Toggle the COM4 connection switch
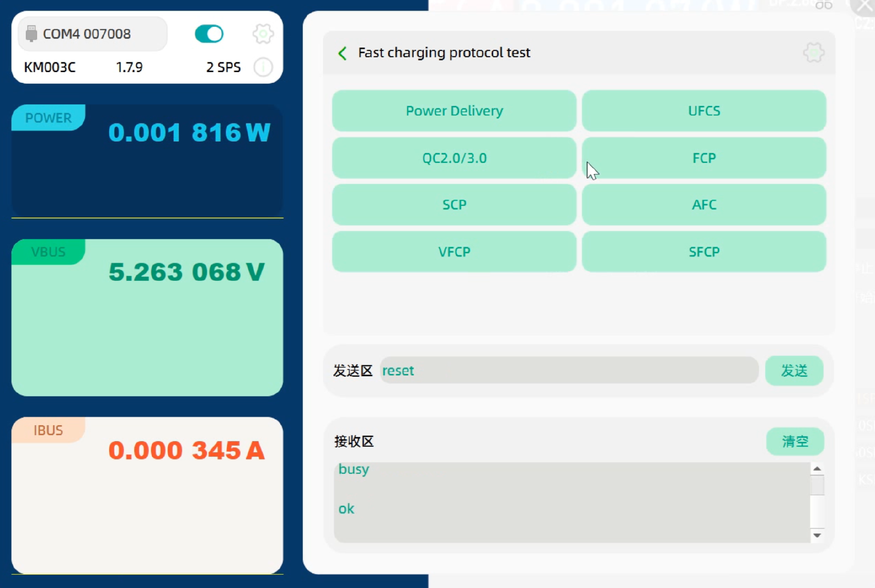This screenshot has height=588, width=875. click(x=209, y=34)
